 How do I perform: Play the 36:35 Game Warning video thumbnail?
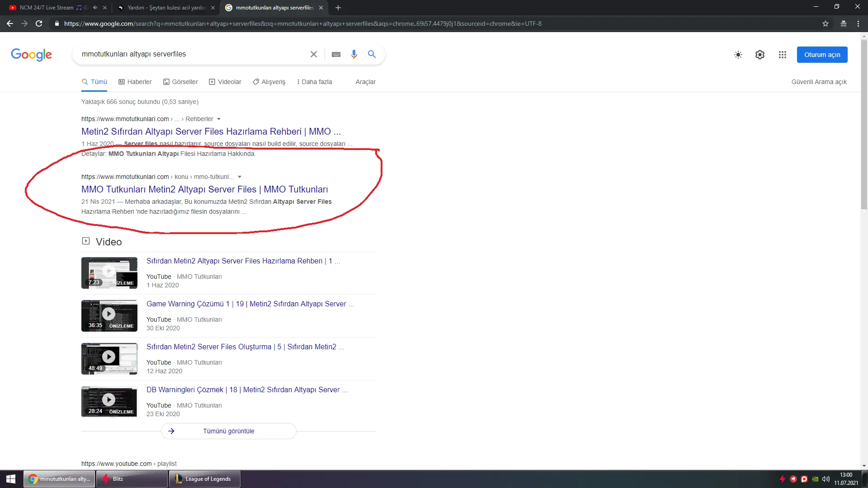click(109, 315)
